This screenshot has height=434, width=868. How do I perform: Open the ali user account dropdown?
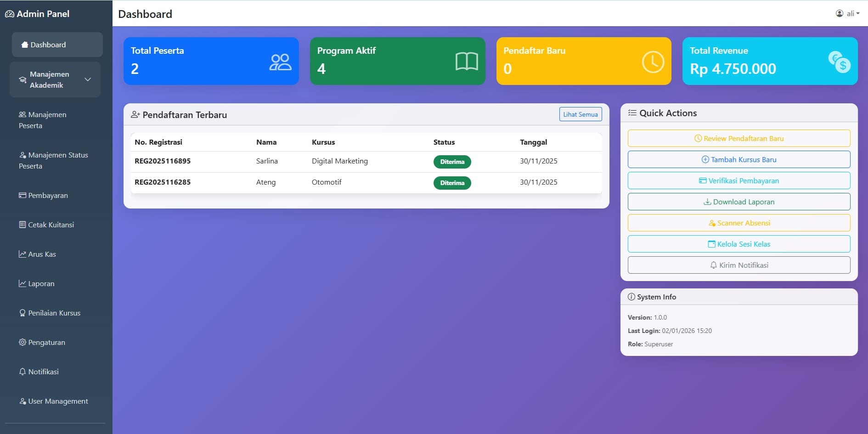(847, 13)
